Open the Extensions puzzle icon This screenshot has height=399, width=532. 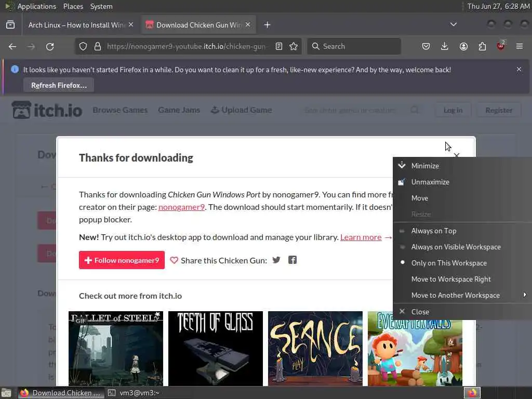[x=482, y=46]
